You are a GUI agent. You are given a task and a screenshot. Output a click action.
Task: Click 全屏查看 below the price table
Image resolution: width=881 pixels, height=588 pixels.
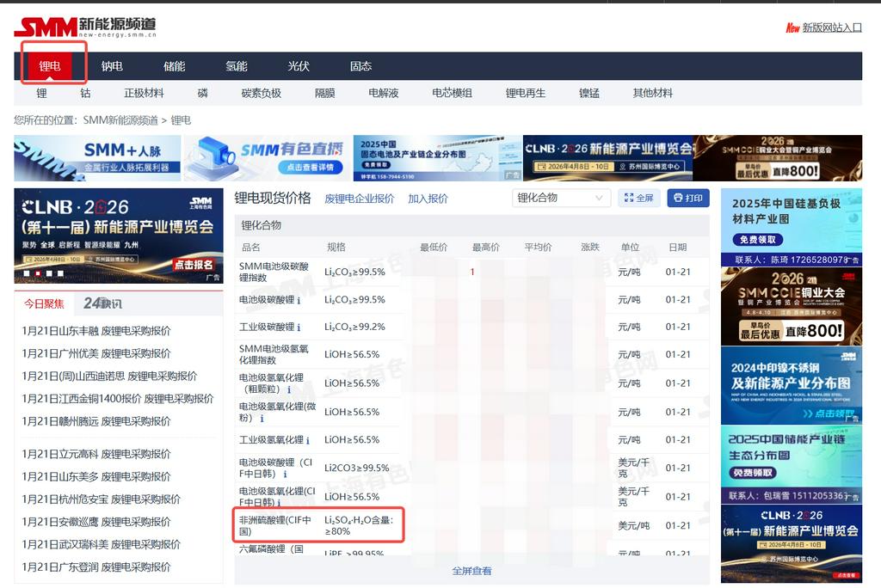[471, 571]
